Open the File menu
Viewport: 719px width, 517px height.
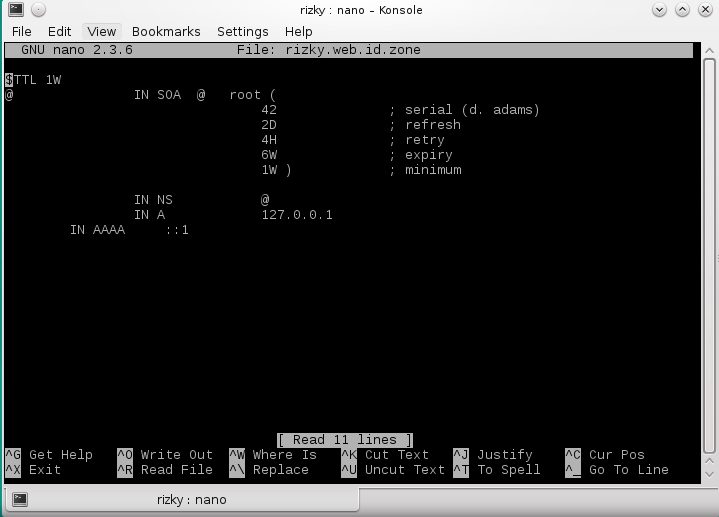click(x=22, y=32)
